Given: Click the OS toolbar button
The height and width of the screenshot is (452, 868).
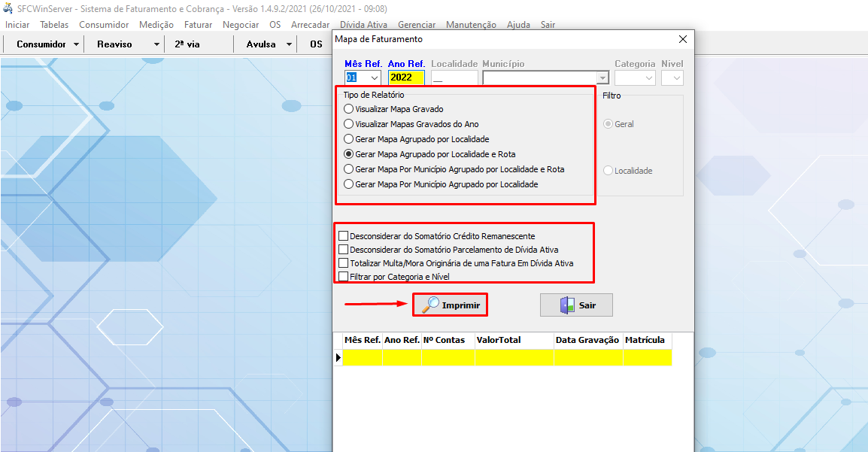Looking at the screenshot, I should (316, 44).
